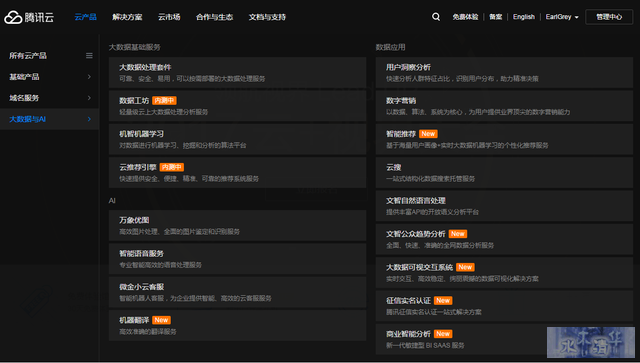The height and width of the screenshot is (363, 640).
Task: Open the 解决方案 menu item
Action: [x=127, y=17]
